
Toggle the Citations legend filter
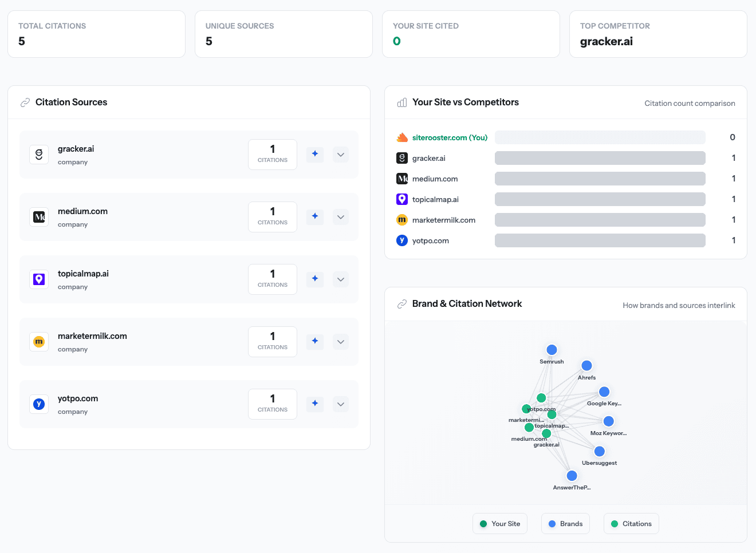[x=631, y=524]
